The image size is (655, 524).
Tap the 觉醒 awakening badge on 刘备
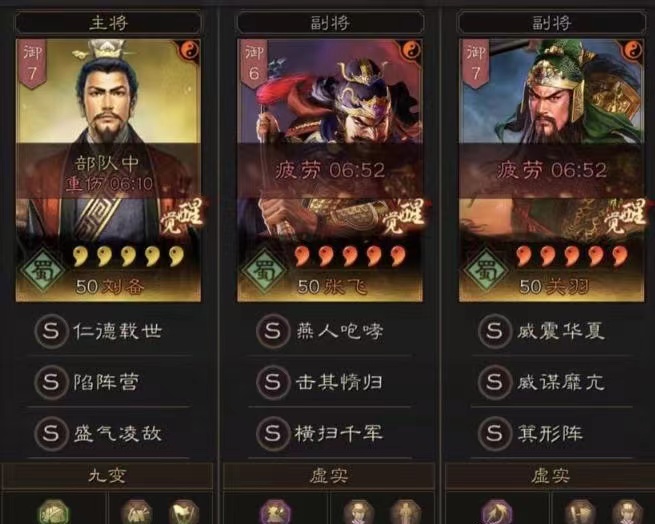[182, 216]
